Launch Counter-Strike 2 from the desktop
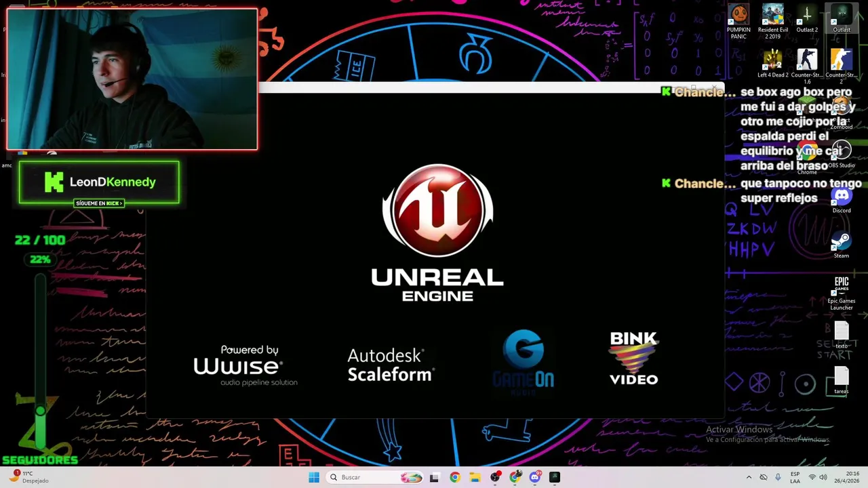The height and width of the screenshot is (488, 868). click(x=842, y=66)
